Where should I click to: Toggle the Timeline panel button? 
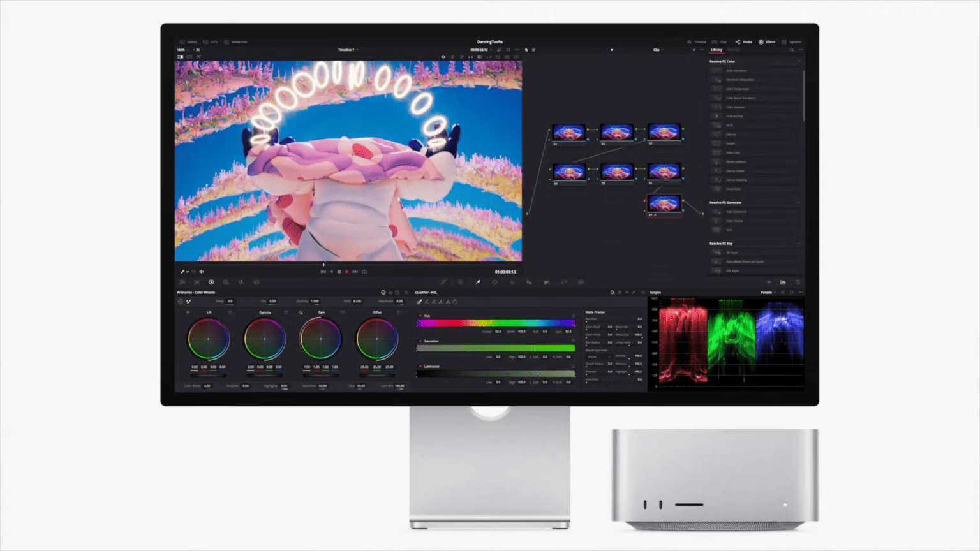(x=697, y=42)
